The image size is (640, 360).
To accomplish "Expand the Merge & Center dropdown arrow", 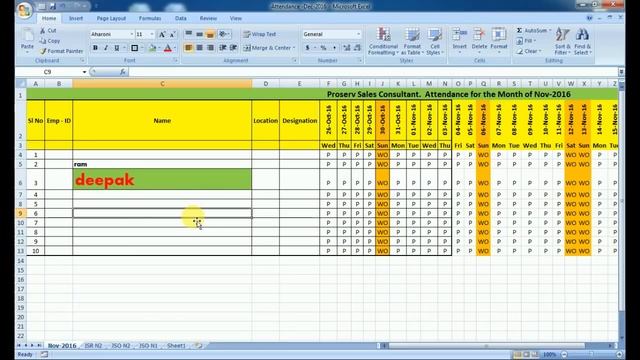I will [294, 48].
